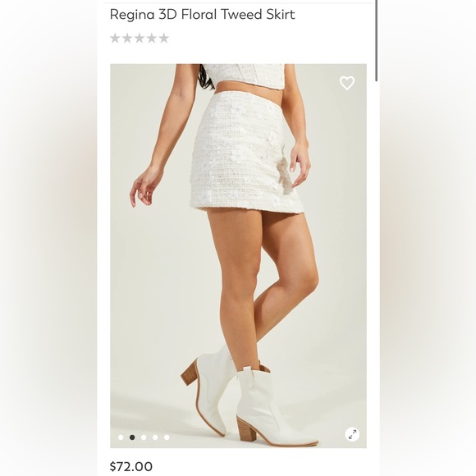Tap the white tweed skirt in the photo
Viewport: 476px width, 476px height.
(x=246, y=152)
